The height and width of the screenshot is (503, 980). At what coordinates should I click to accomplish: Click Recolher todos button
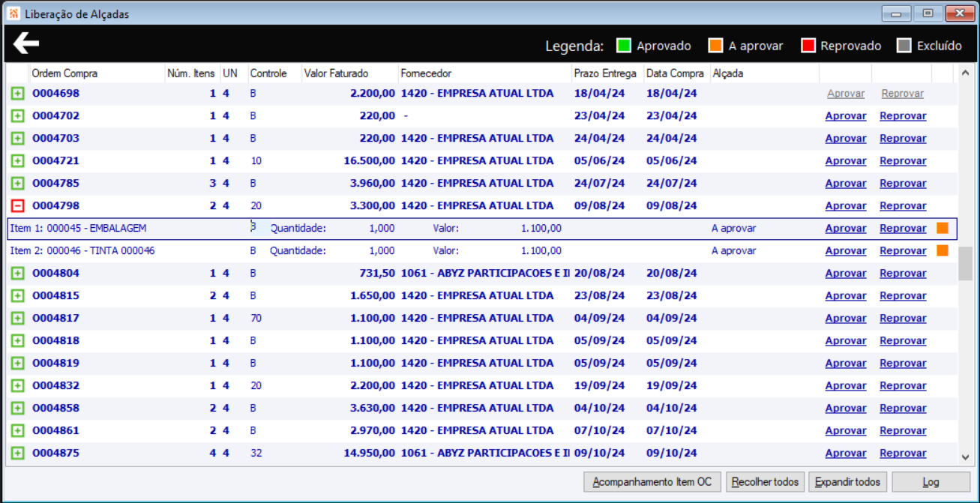coord(766,481)
